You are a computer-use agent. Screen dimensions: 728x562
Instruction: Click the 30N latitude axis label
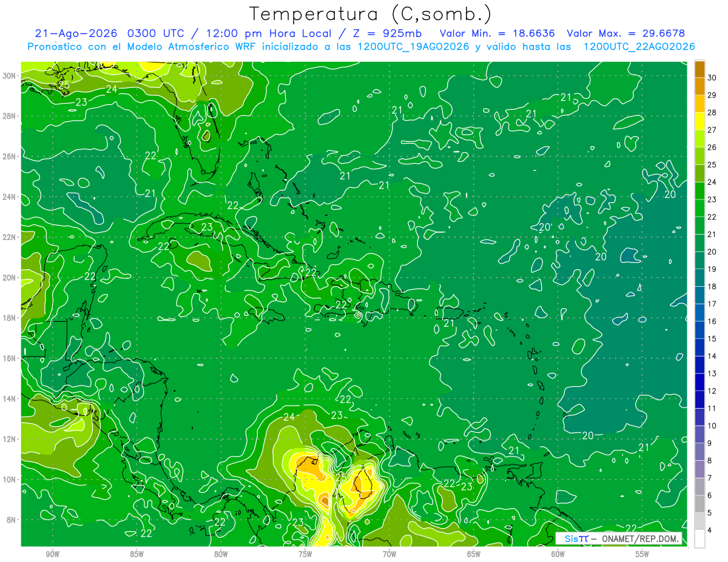(x=10, y=76)
